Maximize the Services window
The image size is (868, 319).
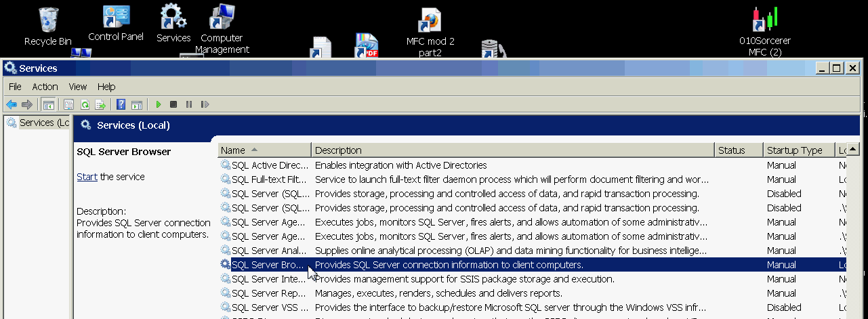point(836,68)
